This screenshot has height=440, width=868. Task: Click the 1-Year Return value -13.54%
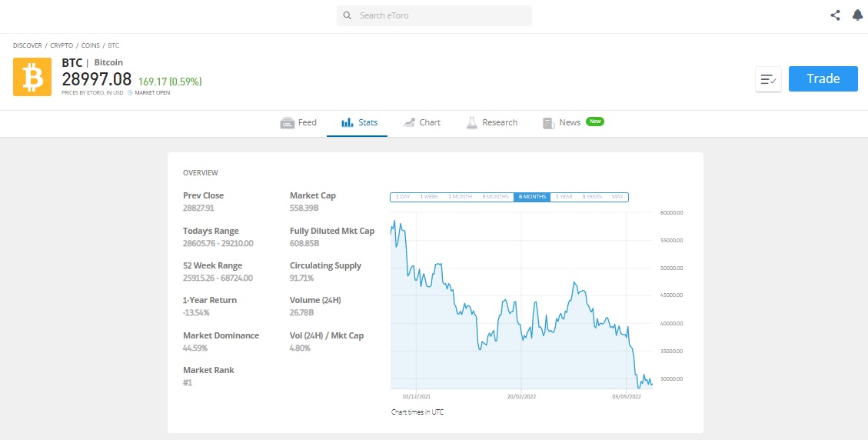196,312
